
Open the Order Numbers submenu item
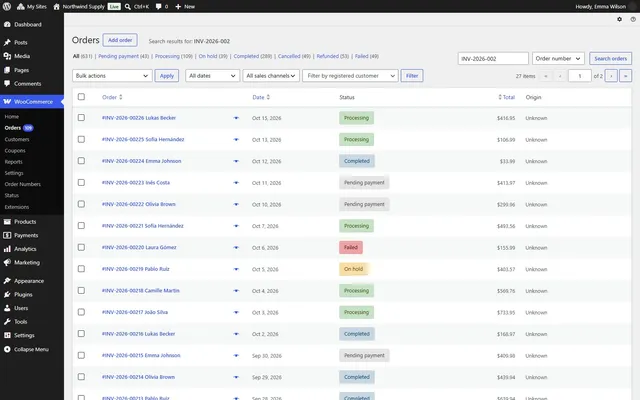click(x=22, y=184)
